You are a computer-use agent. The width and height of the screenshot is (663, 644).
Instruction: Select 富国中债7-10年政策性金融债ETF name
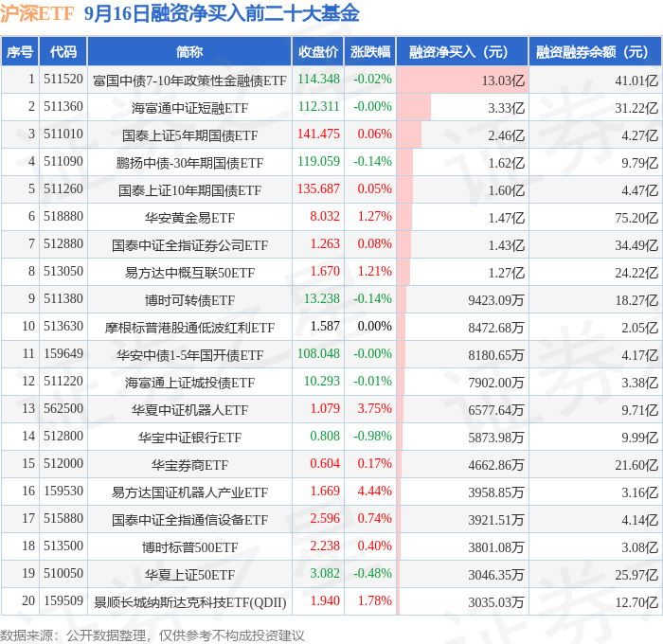coord(189,80)
